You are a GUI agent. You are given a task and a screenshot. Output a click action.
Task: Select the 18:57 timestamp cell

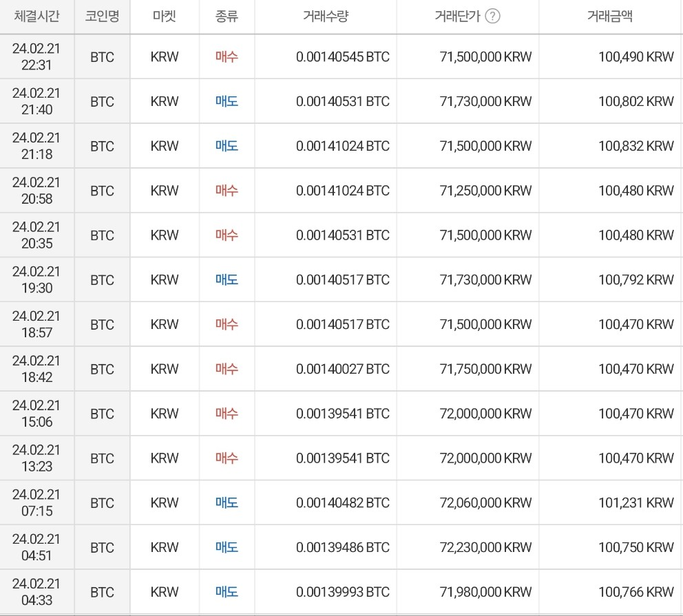tap(36, 324)
